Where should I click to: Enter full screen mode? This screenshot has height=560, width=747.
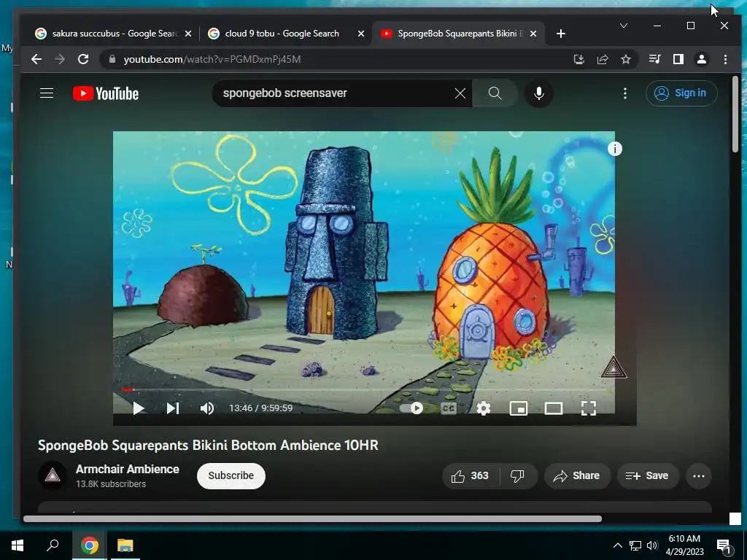(589, 408)
